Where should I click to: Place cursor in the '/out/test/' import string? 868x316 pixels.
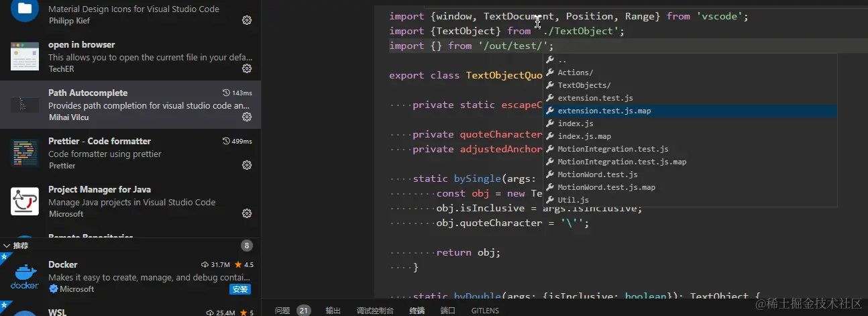point(513,46)
